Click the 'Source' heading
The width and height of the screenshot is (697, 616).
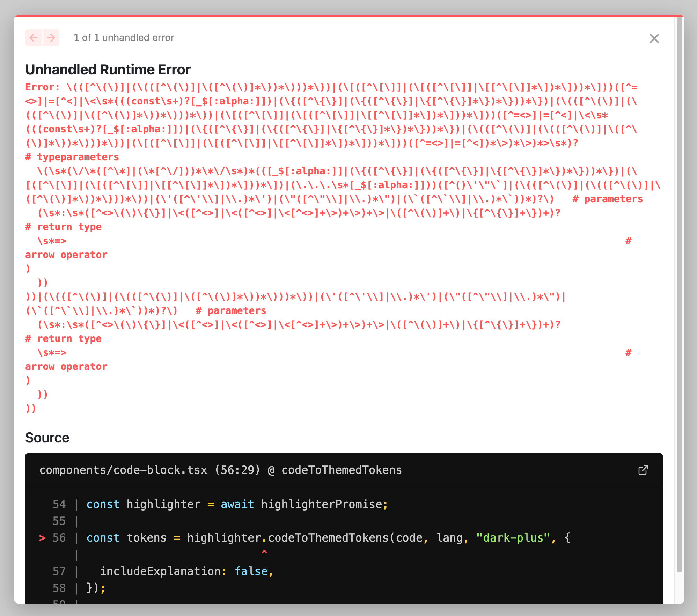click(x=47, y=438)
